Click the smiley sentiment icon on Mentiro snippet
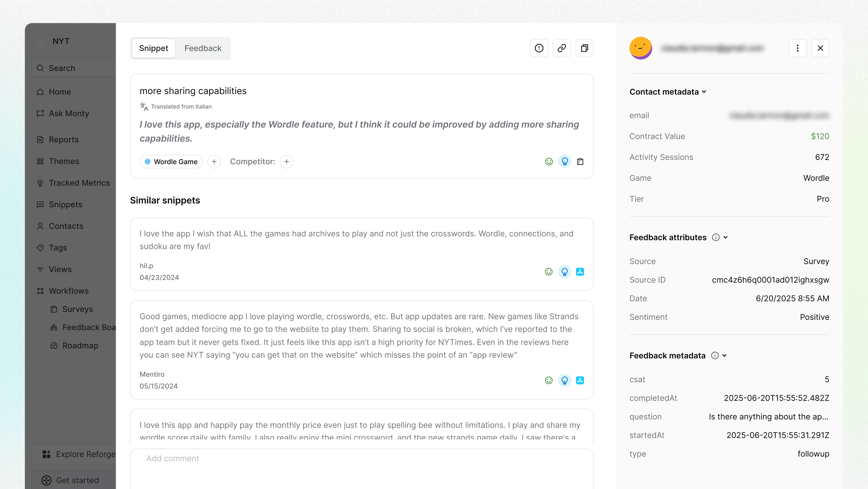Image resolution: width=868 pixels, height=489 pixels. pos(549,380)
